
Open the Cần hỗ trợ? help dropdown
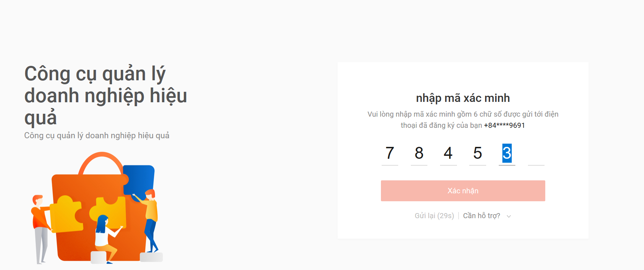[x=481, y=216]
